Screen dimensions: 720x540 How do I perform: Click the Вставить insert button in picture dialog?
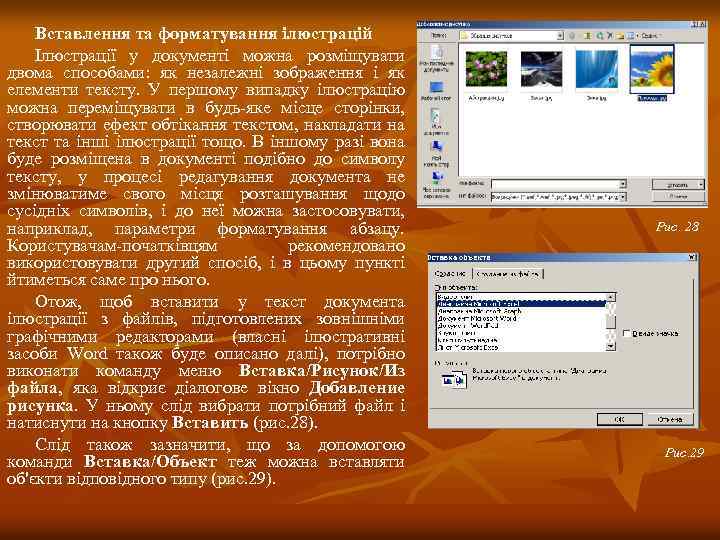click(675, 184)
